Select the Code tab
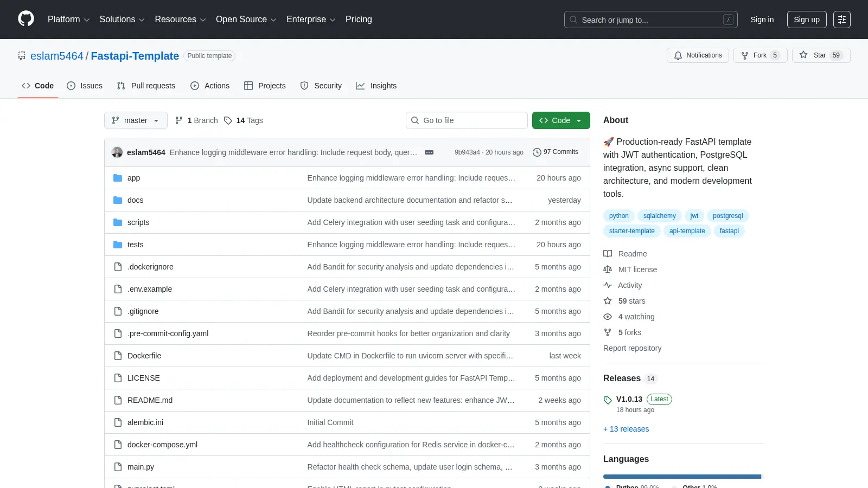Viewport: 868px width, 488px height. coord(38,86)
